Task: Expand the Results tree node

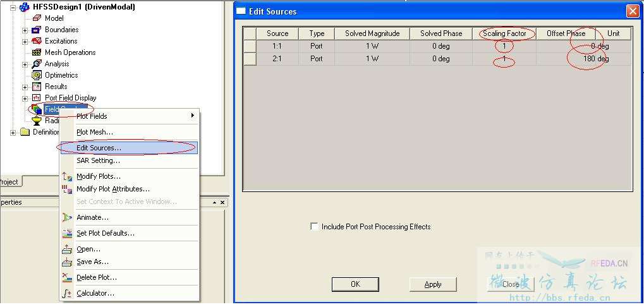Action: coord(25,87)
